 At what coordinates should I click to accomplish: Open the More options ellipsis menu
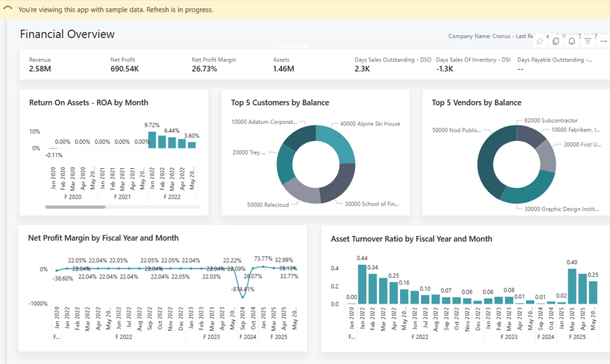click(603, 41)
